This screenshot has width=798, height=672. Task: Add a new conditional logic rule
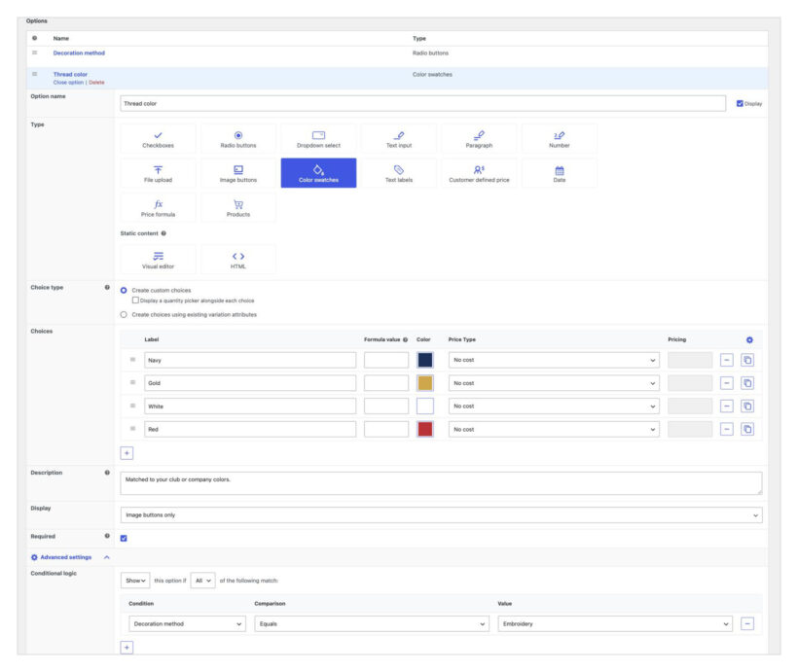coord(127,648)
